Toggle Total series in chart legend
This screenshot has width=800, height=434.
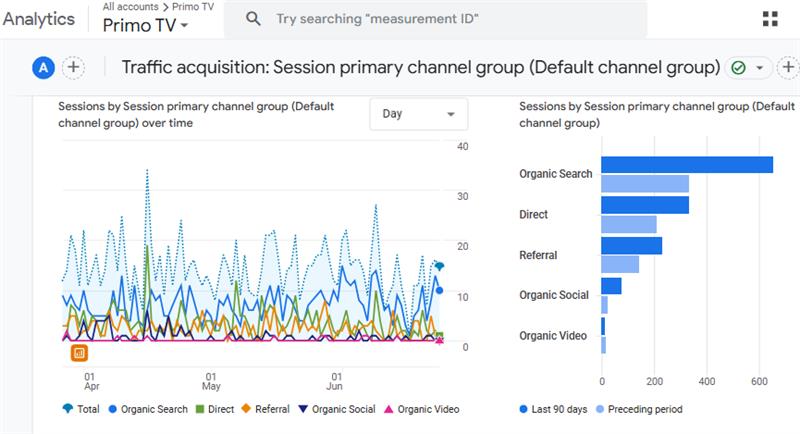(80, 409)
